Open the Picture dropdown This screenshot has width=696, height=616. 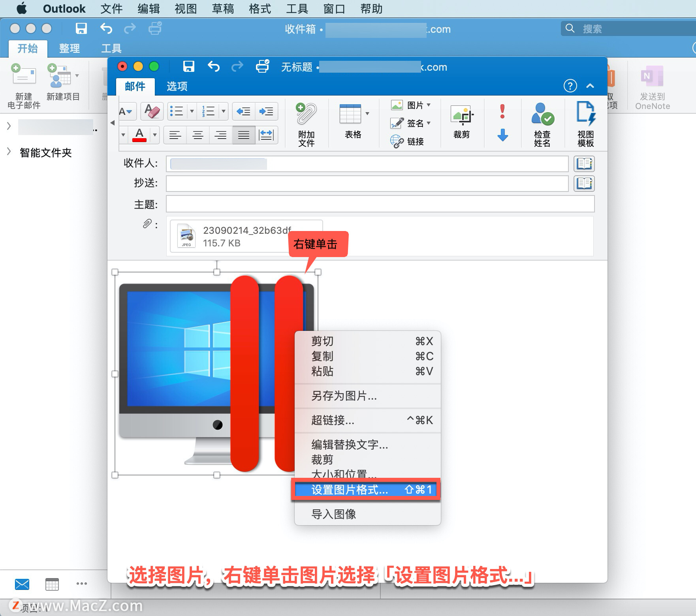click(411, 105)
